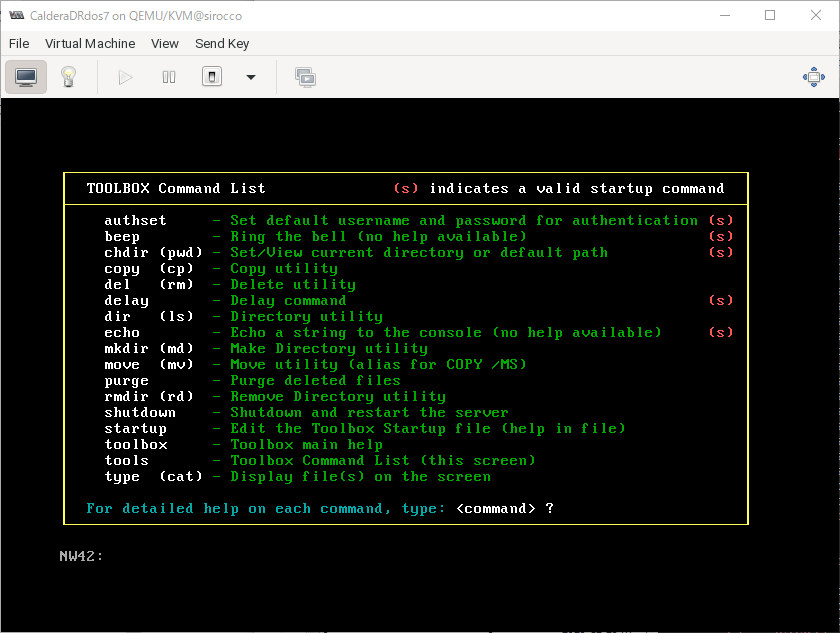Click the 'purge' command text
This screenshot has height=633, width=840.
[x=126, y=381]
